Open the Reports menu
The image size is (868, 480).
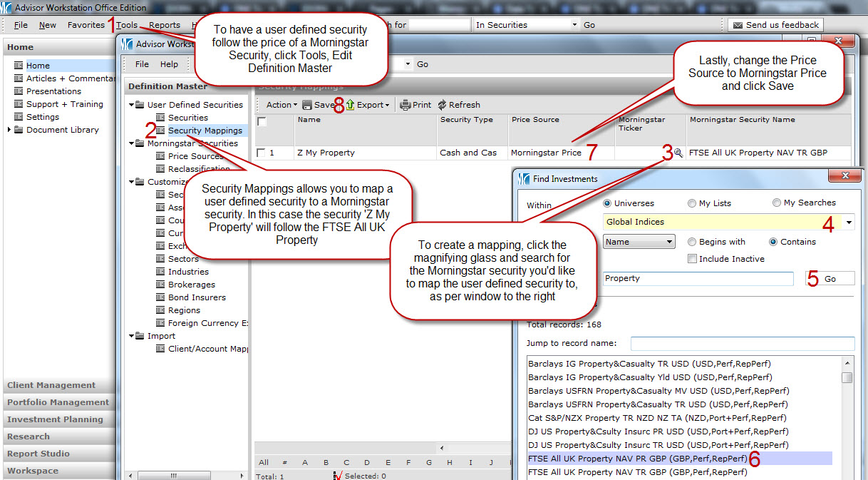point(165,25)
